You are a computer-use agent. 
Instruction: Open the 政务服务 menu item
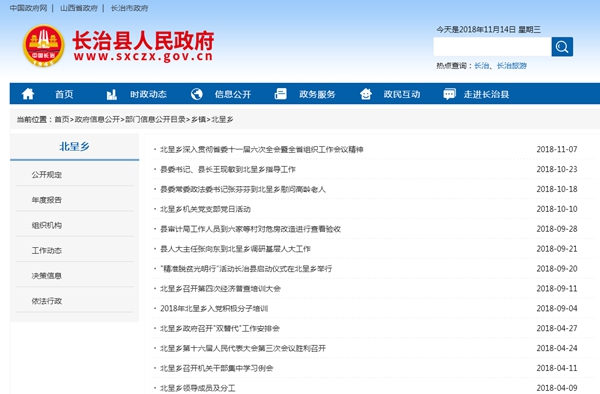[x=317, y=94]
